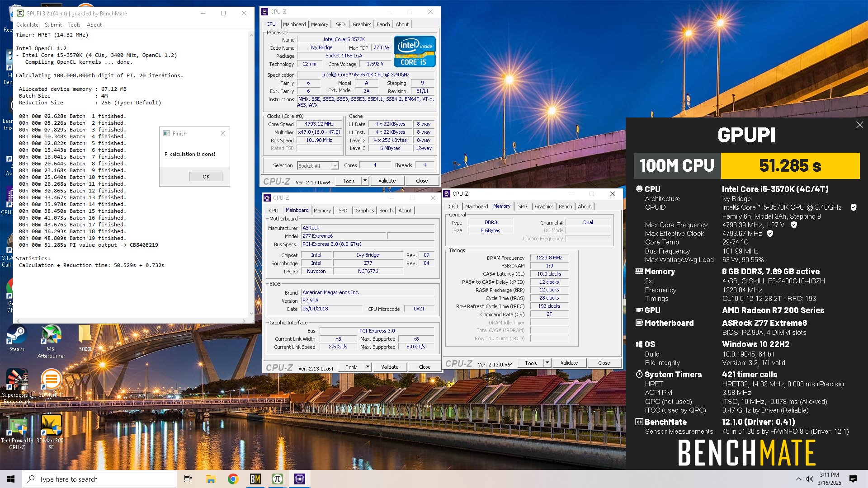868x488 pixels.
Task: Click Validate in top CPU-Z window
Action: coord(387,181)
